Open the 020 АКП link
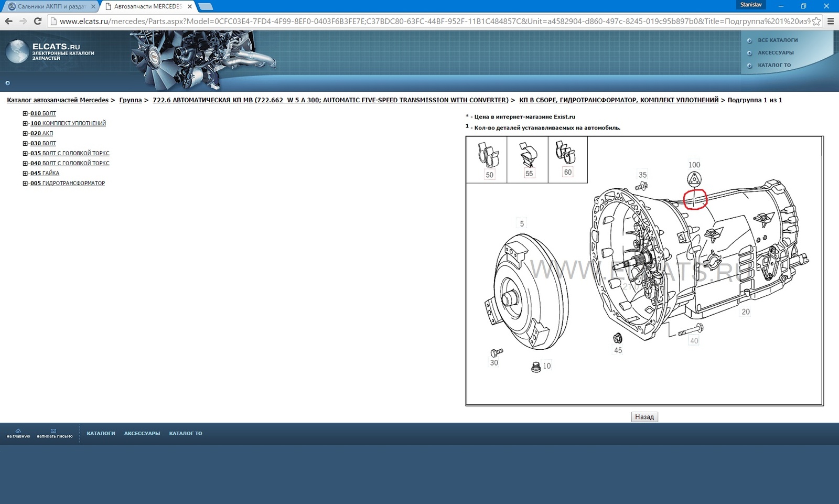 (41, 133)
